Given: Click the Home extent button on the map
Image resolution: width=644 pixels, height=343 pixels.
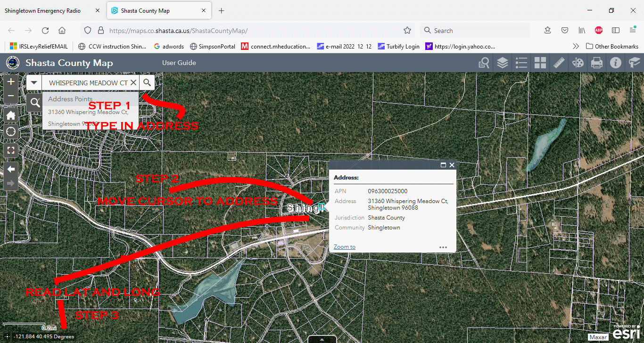Looking at the screenshot, I should [10, 114].
